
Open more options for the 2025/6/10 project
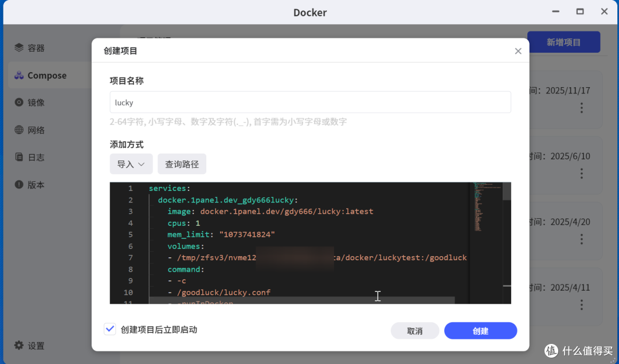582,173
